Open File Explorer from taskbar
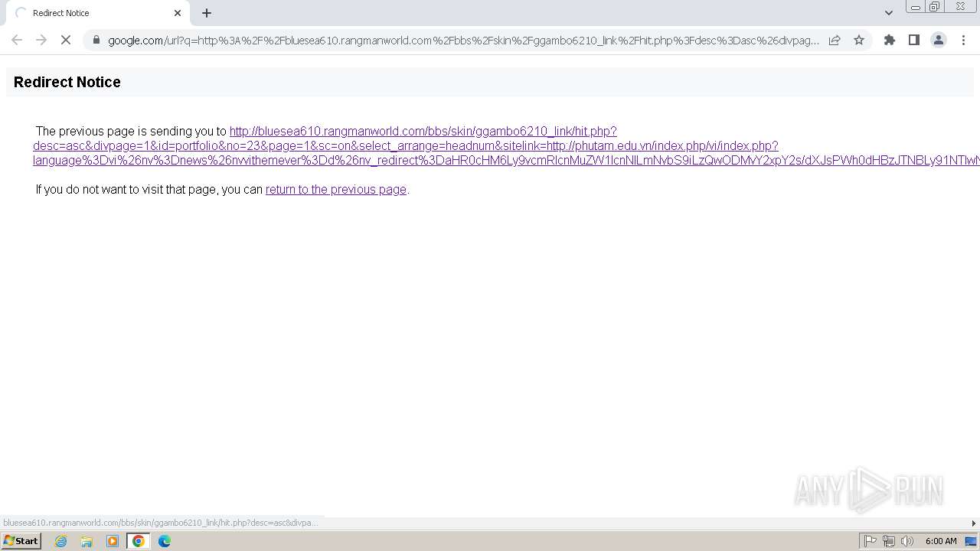 point(87,541)
